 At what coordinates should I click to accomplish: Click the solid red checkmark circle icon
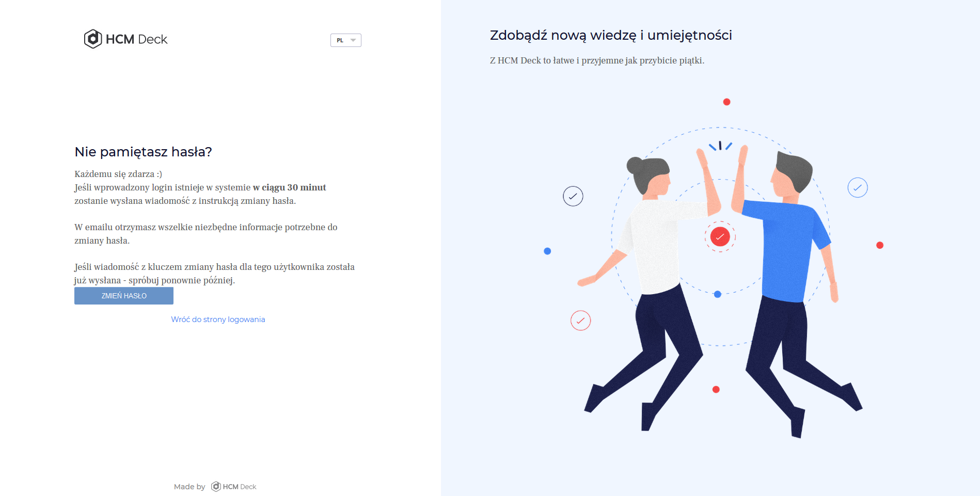click(720, 237)
